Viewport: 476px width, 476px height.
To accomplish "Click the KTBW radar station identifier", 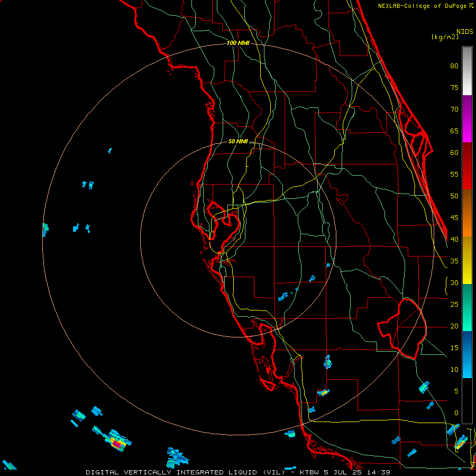I will pos(309,472).
